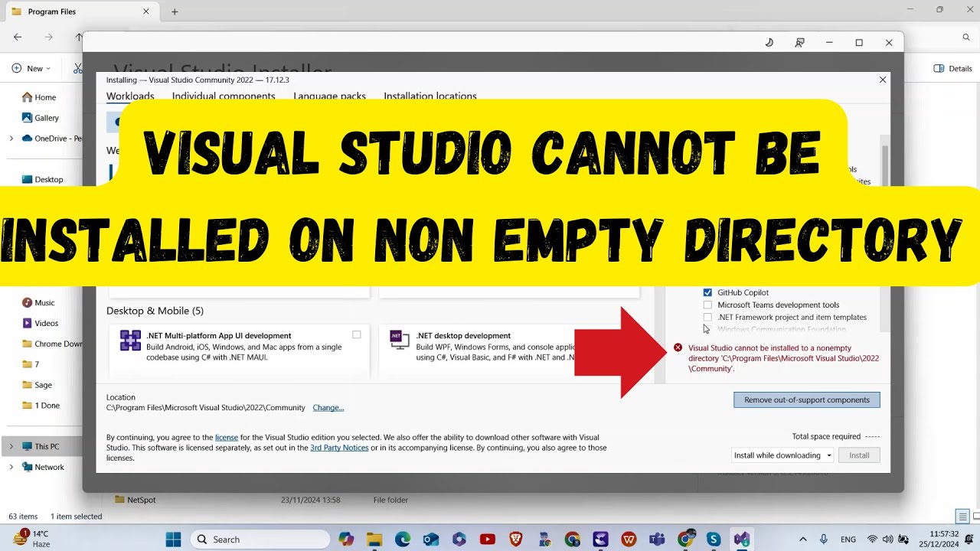Open the license link
This screenshot has width=980, height=551.
pyautogui.click(x=227, y=438)
